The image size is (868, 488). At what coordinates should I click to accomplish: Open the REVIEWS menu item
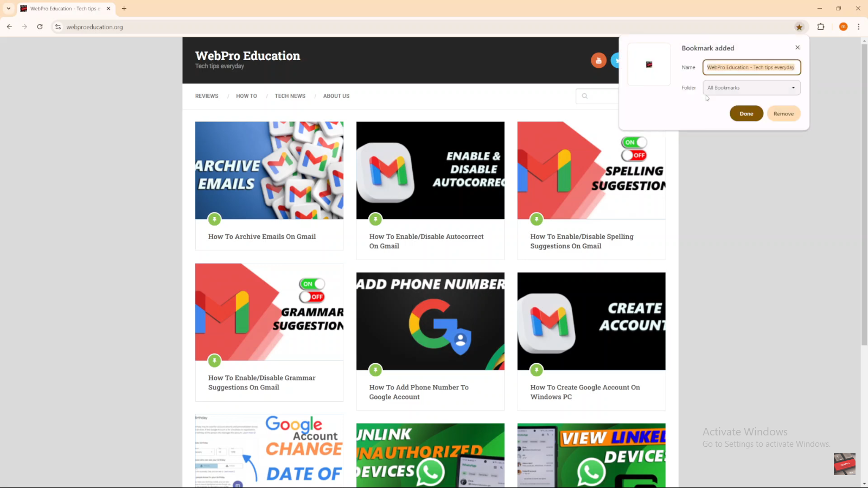point(207,96)
